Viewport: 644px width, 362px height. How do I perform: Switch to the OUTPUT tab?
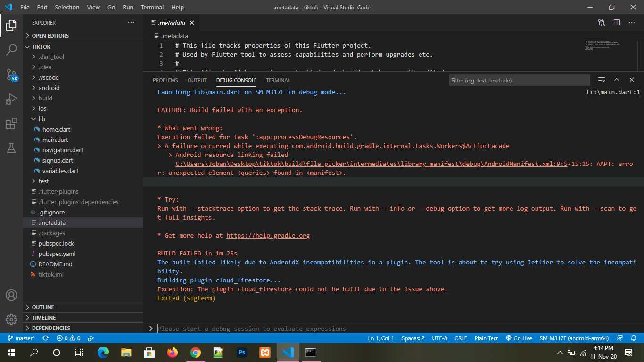click(x=197, y=80)
